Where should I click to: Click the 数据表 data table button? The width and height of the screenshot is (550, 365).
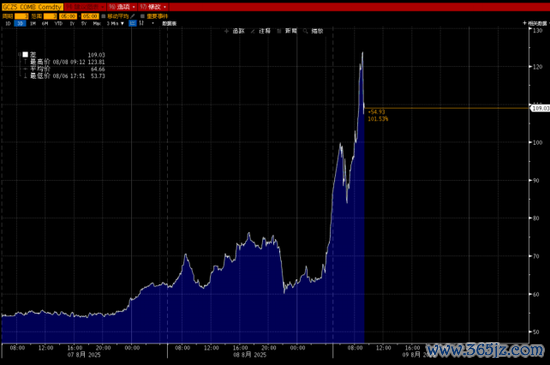click(x=169, y=23)
